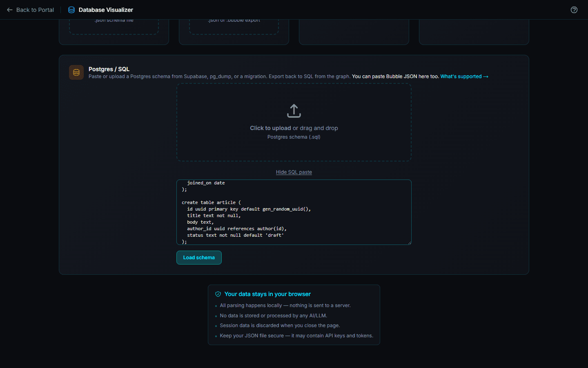Click 'All parsing happens locally' bullet text
This screenshot has height=368, width=588.
tap(285, 305)
